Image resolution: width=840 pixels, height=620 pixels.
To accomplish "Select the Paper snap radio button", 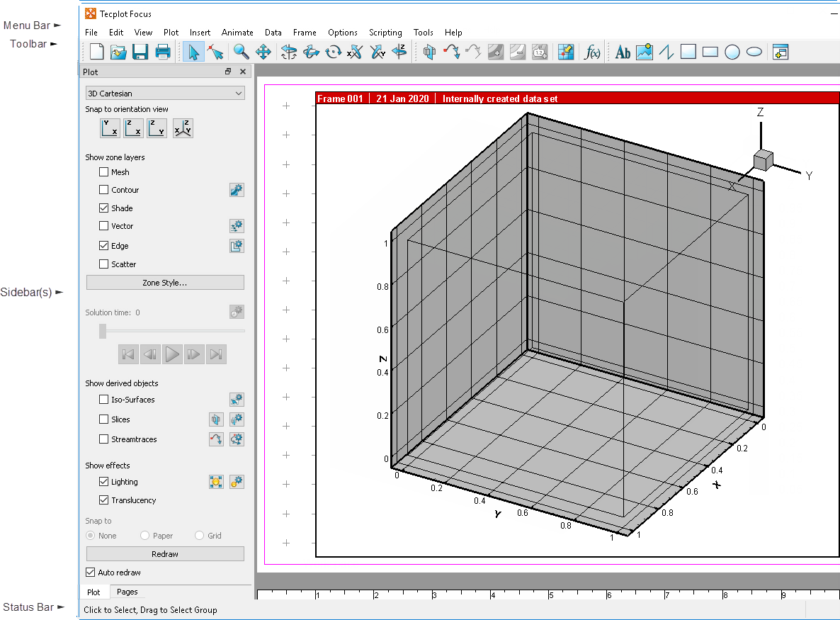I will click(144, 536).
